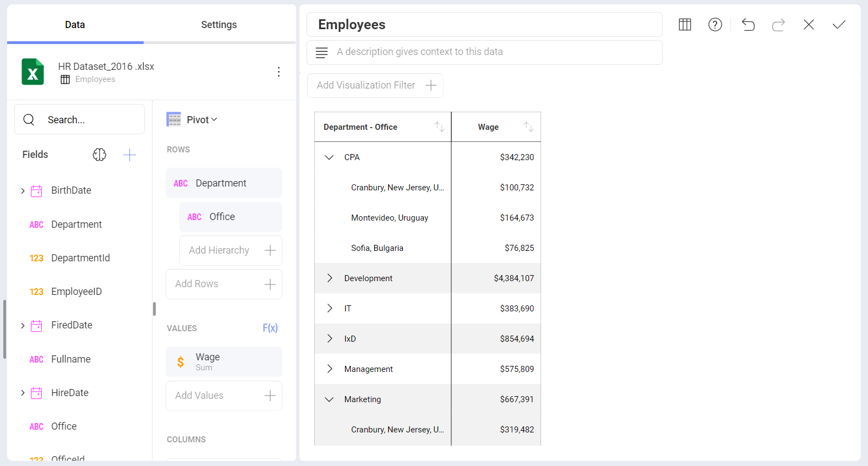Click the Sofia, Bulgaria row

[x=428, y=248]
